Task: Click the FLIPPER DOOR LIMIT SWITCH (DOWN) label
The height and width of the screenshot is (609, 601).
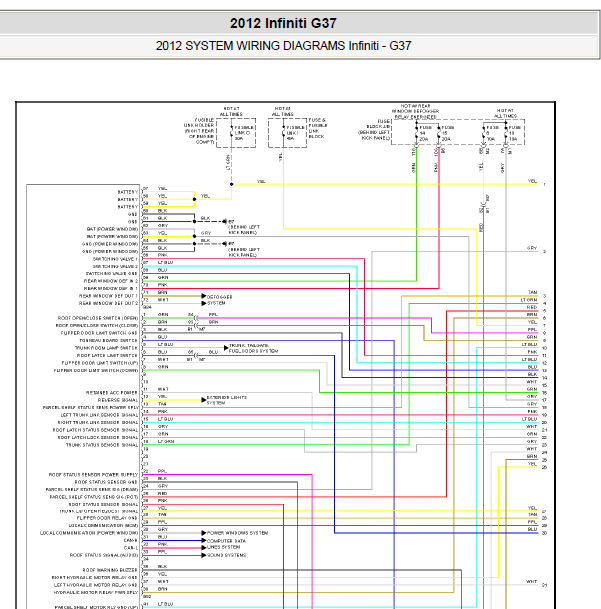Action: [96, 371]
